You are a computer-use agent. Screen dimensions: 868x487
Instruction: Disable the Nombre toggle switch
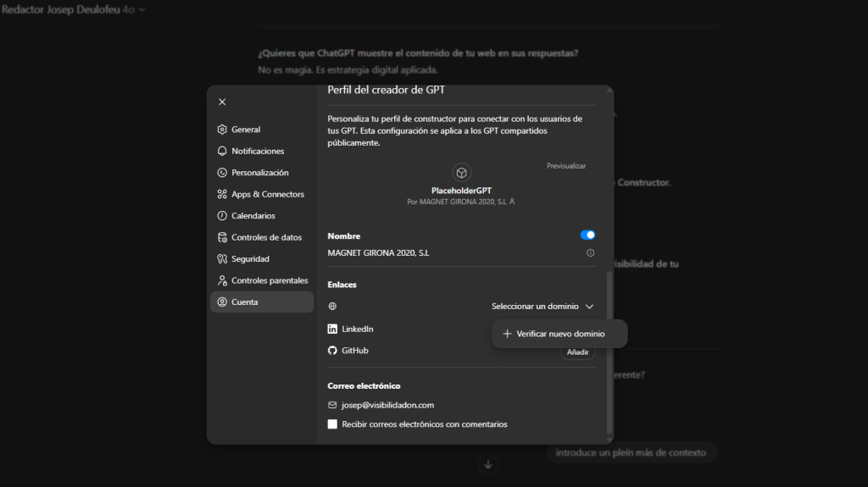(x=587, y=235)
